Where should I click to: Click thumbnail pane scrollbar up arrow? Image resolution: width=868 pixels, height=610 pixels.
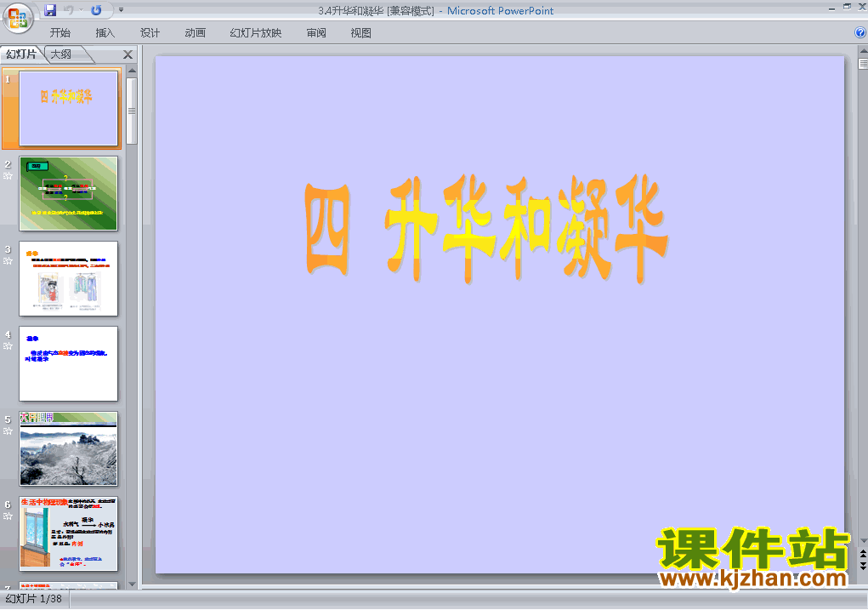point(132,71)
